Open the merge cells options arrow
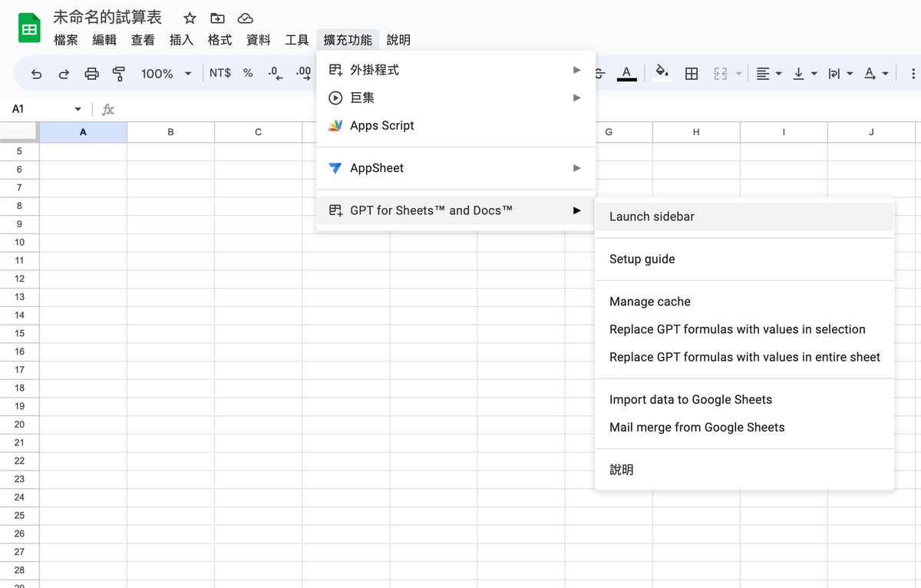The image size is (921, 588). coord(739,74)
